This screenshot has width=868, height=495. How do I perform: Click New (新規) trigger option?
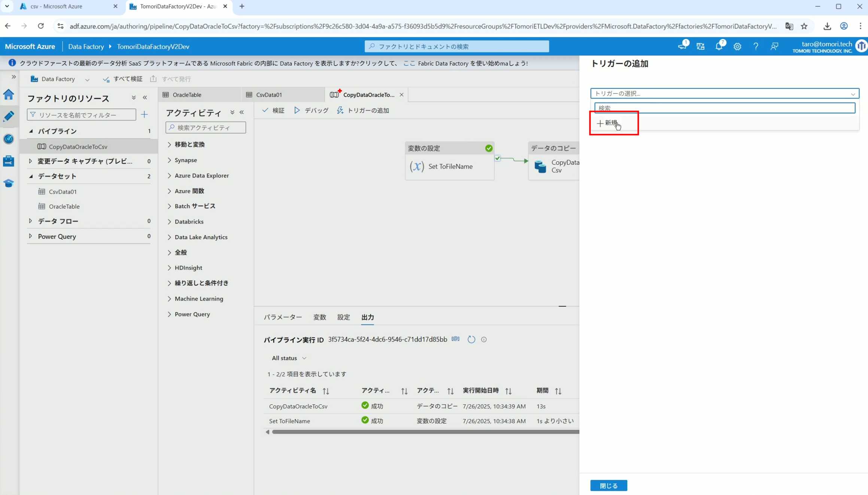pyautogui.click(x=608, y=123)
